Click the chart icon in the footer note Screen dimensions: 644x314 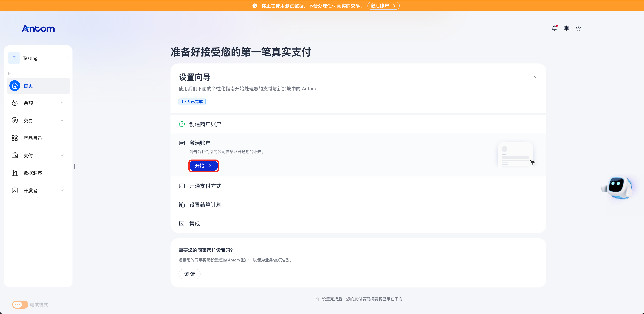[x=317, y=299]
